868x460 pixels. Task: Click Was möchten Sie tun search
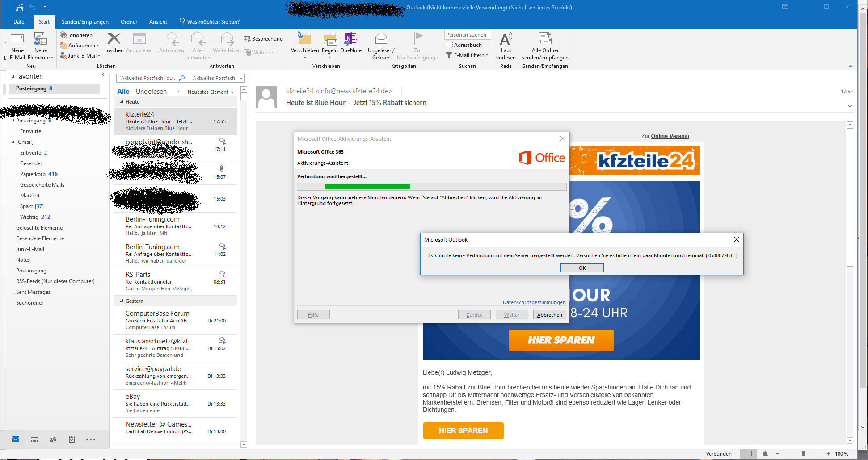(x=209, y=21)
